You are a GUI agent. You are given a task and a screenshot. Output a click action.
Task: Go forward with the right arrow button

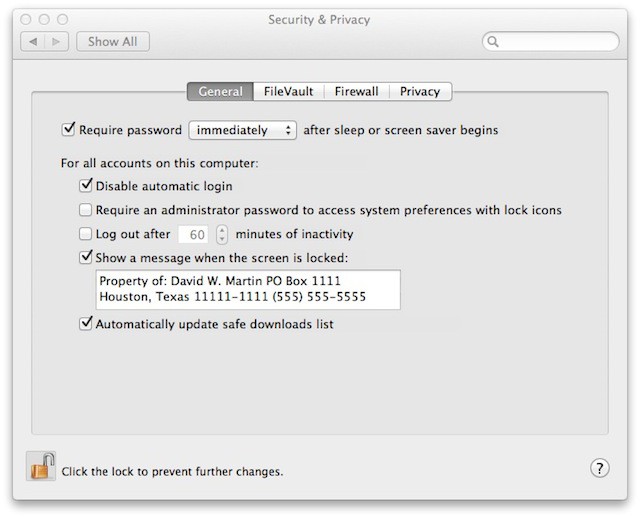pyautogui.click(x=57, y=42)
